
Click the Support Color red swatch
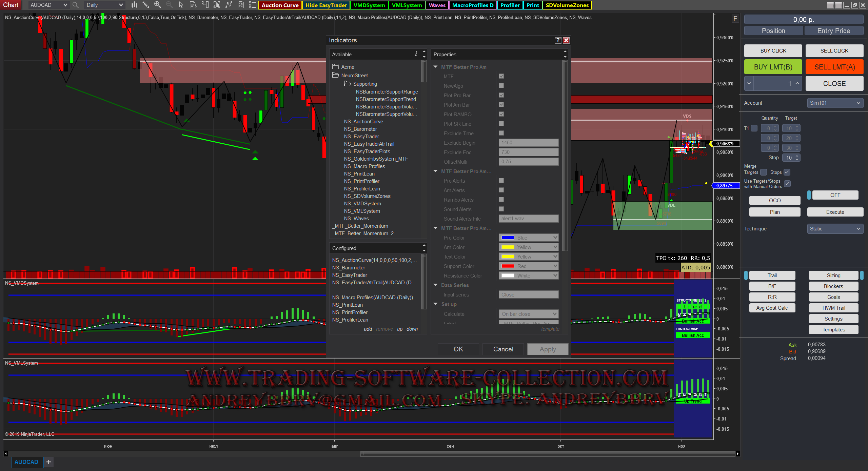tap(508, 266)
